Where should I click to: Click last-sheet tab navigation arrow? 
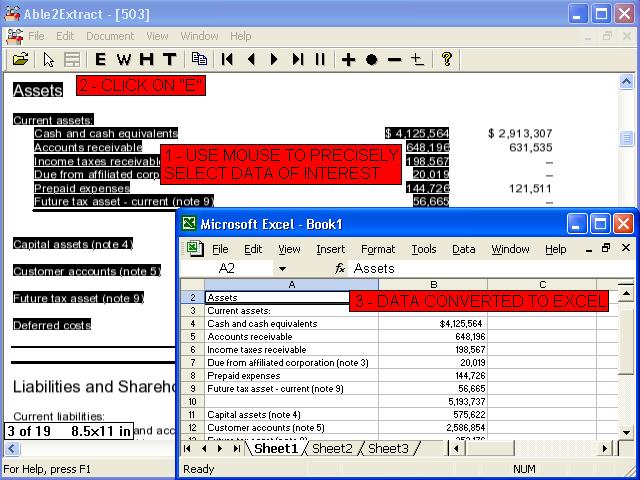click(237, 449)
